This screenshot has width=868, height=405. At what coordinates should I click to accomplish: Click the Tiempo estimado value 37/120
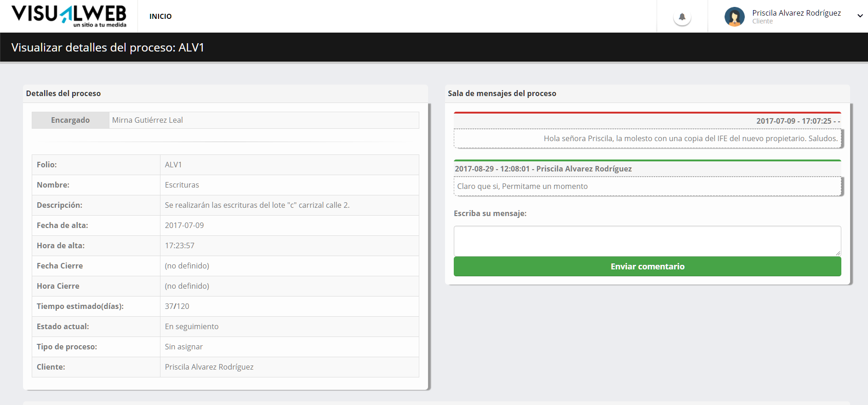(x=177, y=306)
